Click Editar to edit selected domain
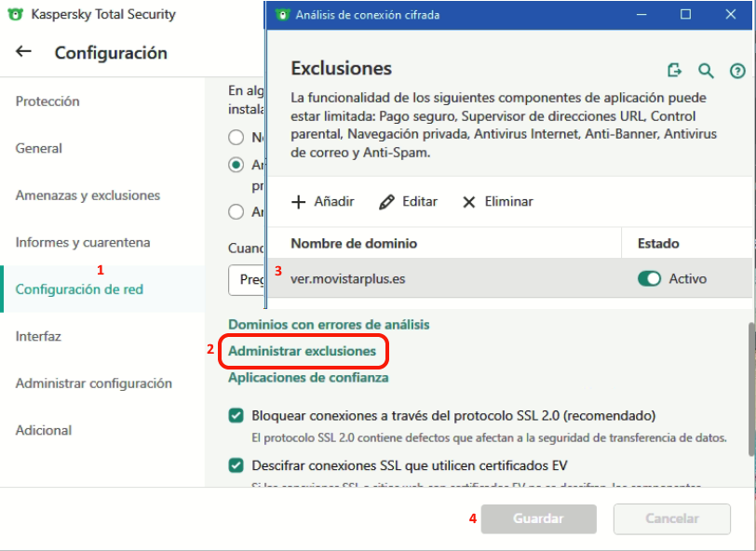 tap(408, 201)
